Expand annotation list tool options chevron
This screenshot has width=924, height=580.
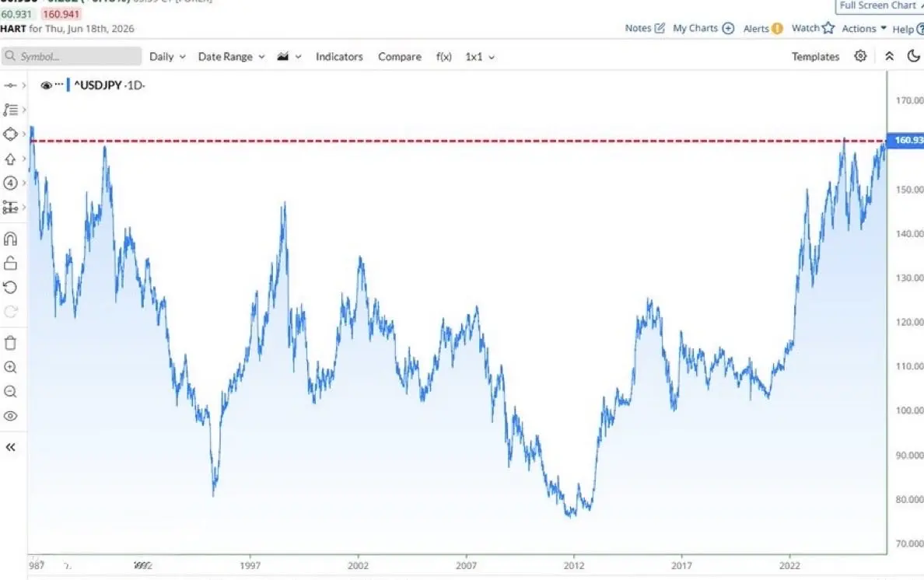(23, 110)
